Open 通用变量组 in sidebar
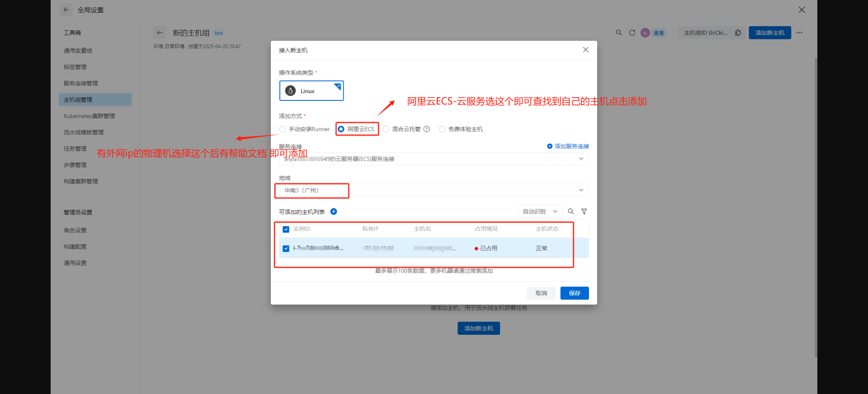 pos(78,51)
